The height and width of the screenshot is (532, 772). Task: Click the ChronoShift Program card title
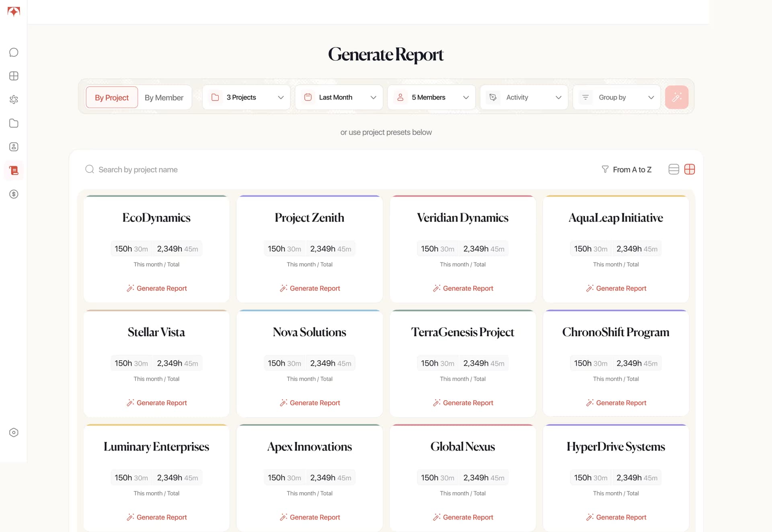pyautogui.click(x=616, y=332)
